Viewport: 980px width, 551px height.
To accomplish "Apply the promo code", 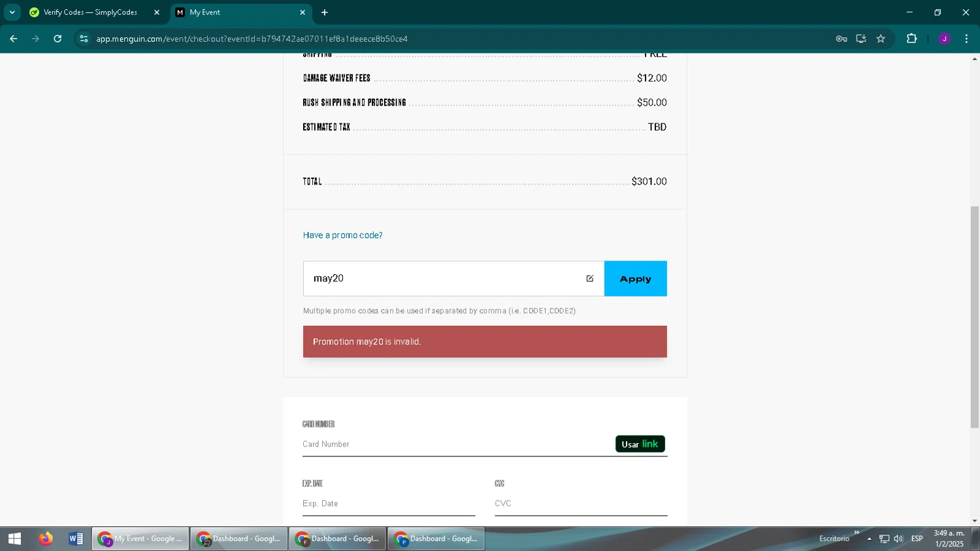I will 636,279.
